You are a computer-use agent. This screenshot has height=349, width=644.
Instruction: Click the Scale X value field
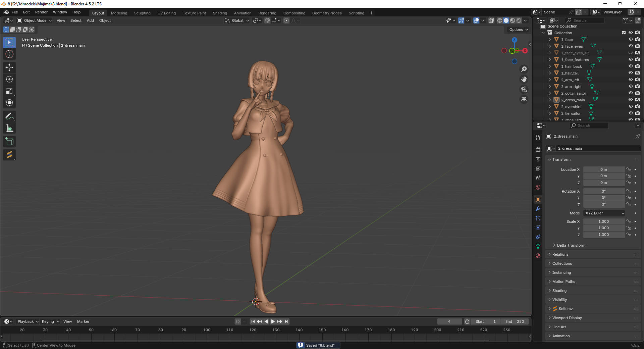point(603,221)
